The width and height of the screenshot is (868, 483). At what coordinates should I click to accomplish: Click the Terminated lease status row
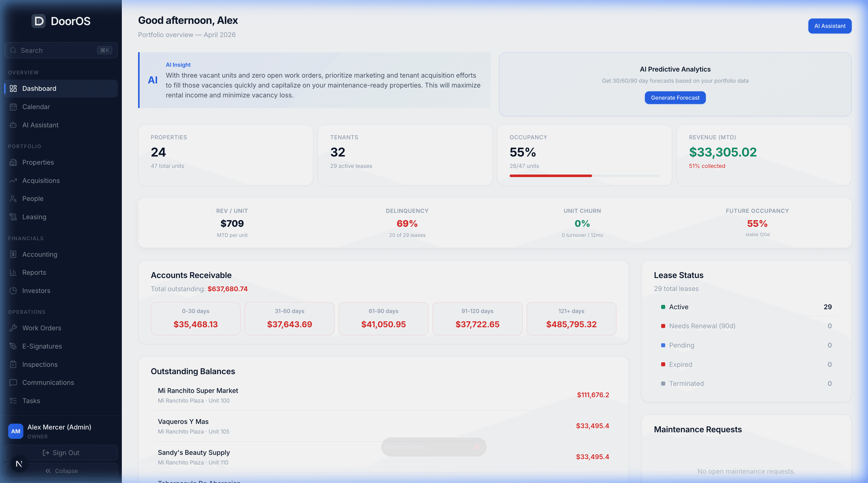click(x=746, y=384)
